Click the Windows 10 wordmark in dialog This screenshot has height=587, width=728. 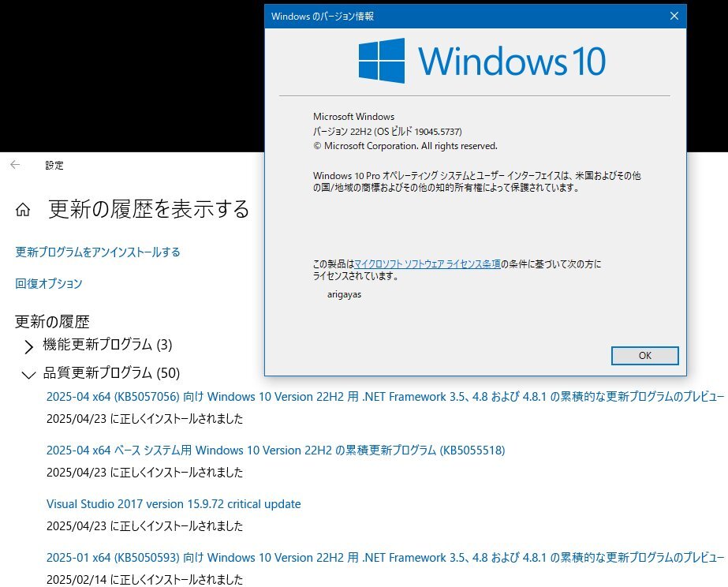tap(512, 61)
